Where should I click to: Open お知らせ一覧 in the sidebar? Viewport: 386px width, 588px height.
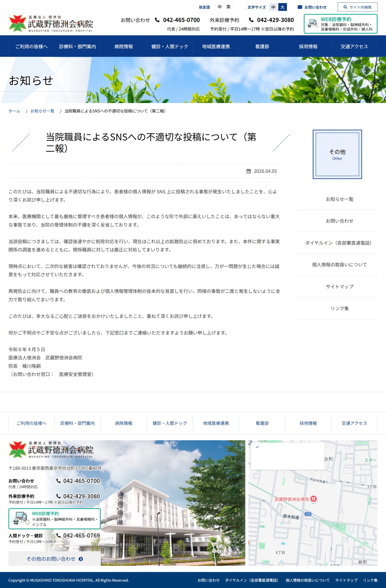tap(339, 199)
